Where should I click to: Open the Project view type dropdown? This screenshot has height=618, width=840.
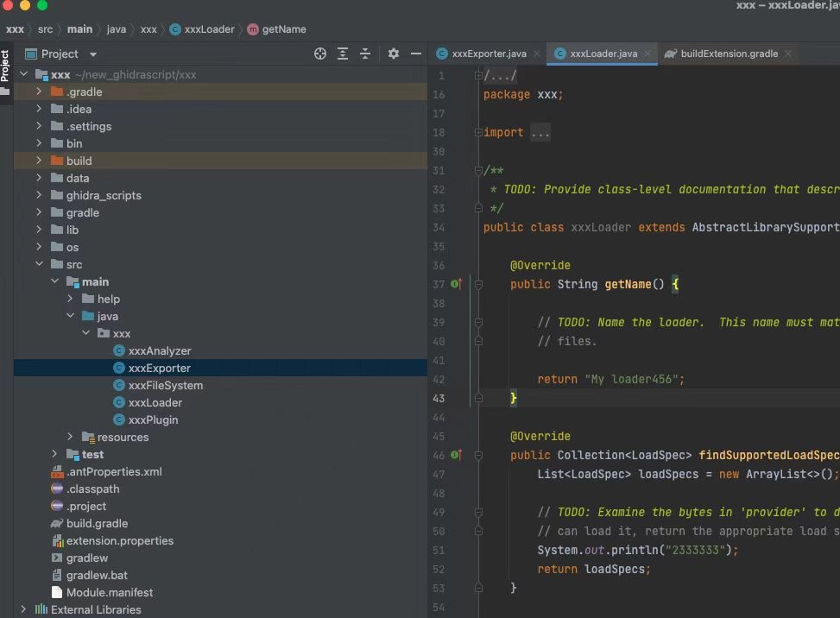click(92, 54)
